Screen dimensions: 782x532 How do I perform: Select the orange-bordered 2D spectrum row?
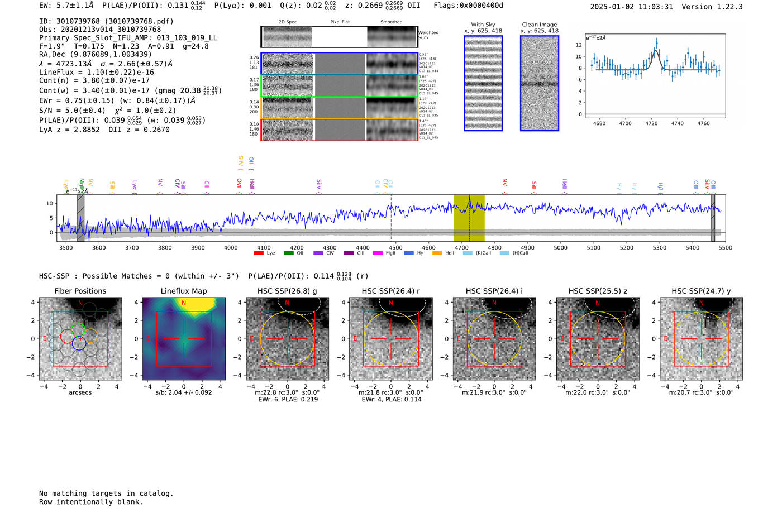(x=339, y=108)
